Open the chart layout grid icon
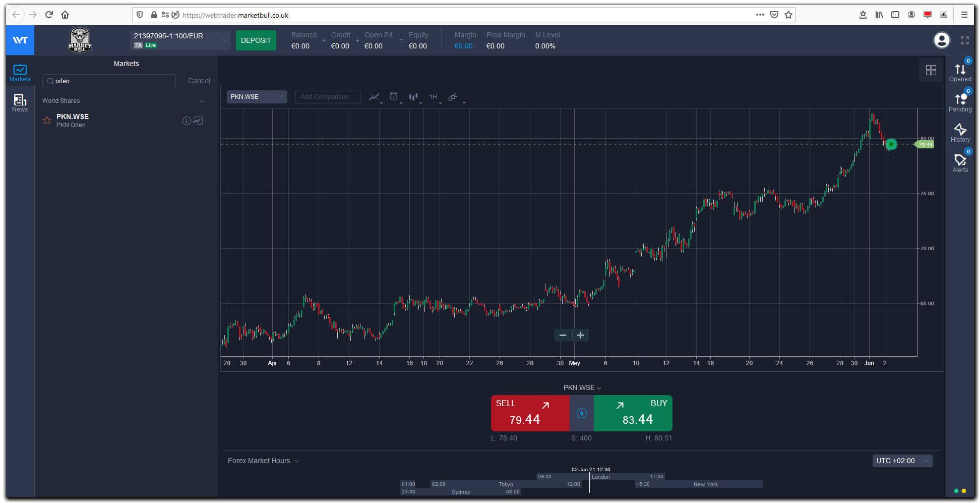The width and height of the screenshot is (980, 503). click(931, 70)
